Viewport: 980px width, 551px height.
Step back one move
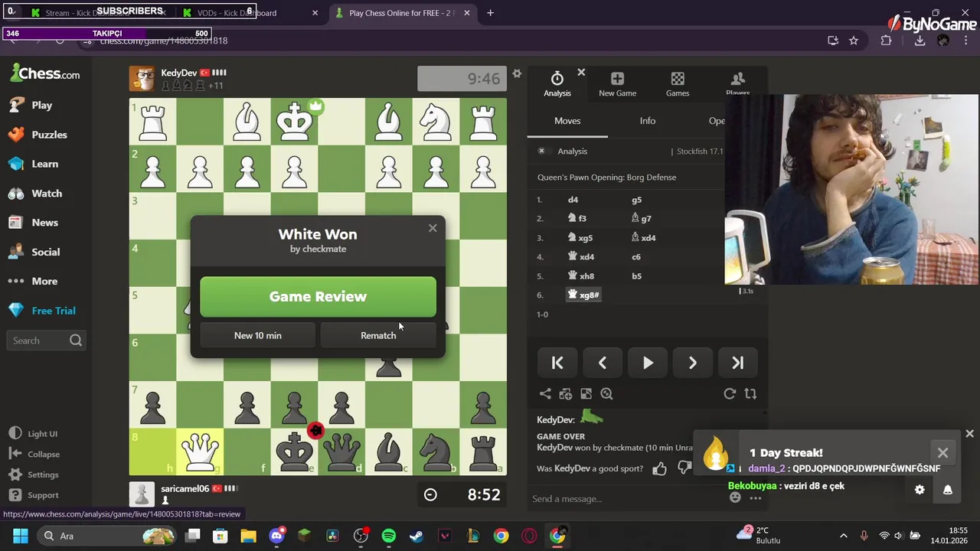603,364
